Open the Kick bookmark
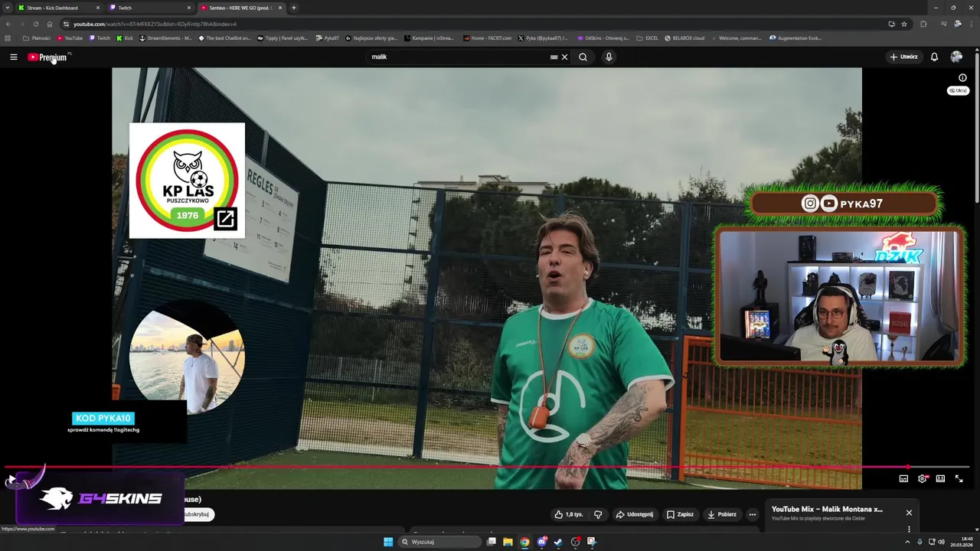Image resolution: width=980 pixels, height=551 pixels. pos(125,37)
